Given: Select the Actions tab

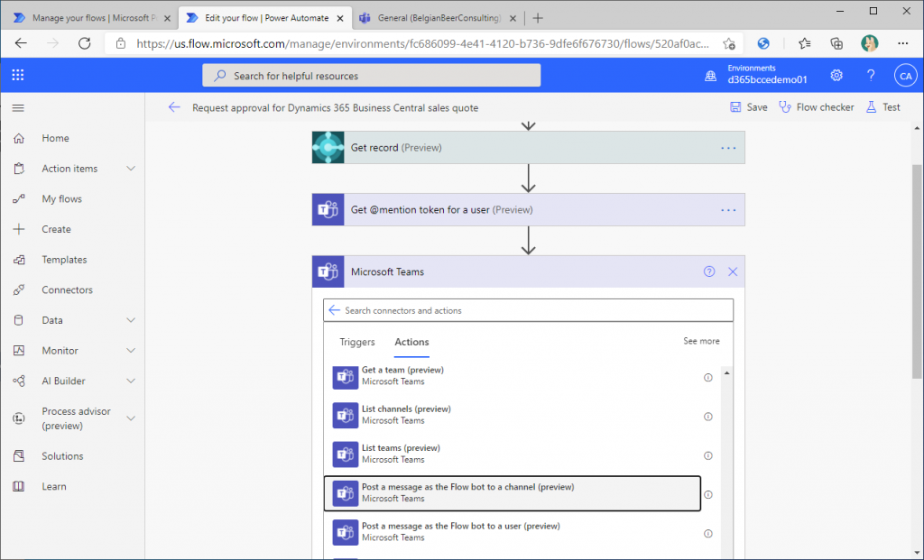Looking at the screenshot, I should [x=411, y=342].
